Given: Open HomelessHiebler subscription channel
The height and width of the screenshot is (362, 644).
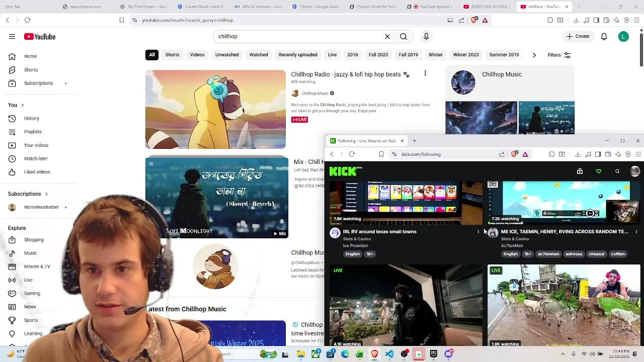Looking at the screenshot, I should point(40,207).
